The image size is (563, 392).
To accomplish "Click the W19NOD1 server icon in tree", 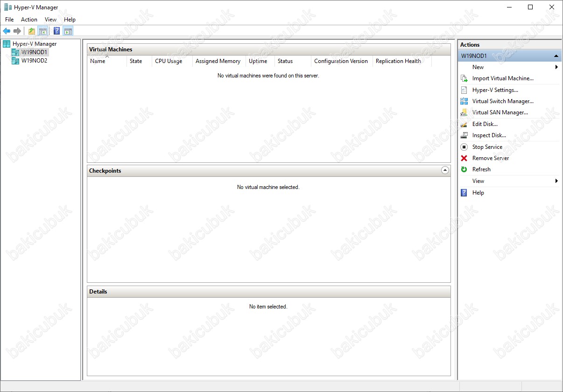I will click(x=15, y=52).
